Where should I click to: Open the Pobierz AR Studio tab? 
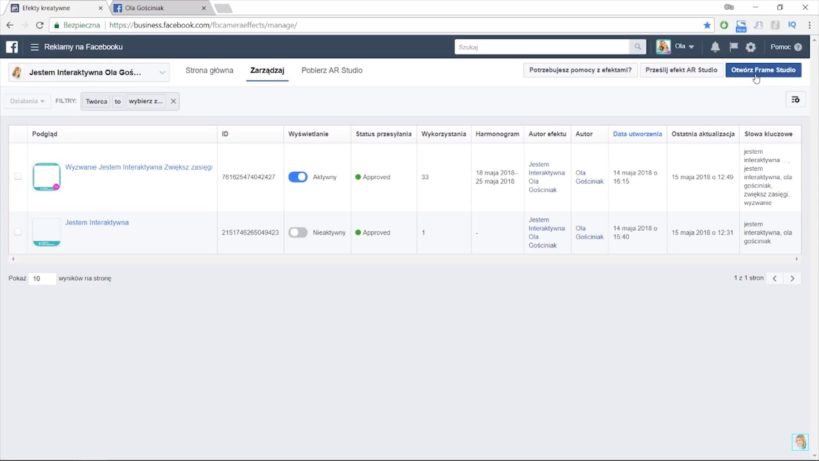tap(332, 70)
